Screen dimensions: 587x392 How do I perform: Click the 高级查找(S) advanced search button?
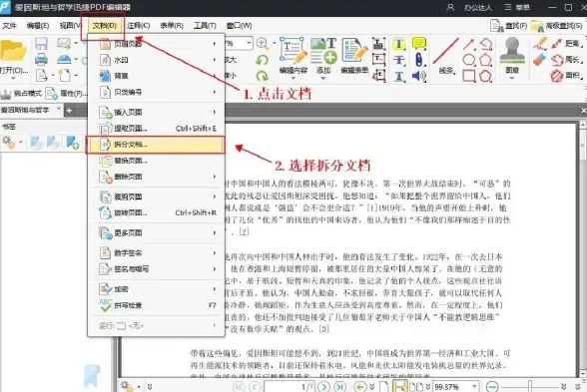pos(557,26)
